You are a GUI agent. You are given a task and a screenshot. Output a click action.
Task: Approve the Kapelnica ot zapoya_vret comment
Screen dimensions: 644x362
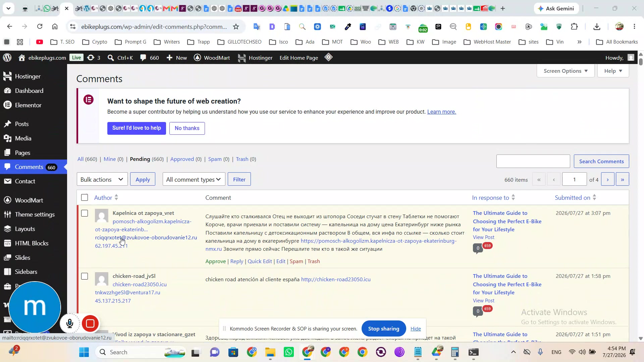[x=215, y=261]
